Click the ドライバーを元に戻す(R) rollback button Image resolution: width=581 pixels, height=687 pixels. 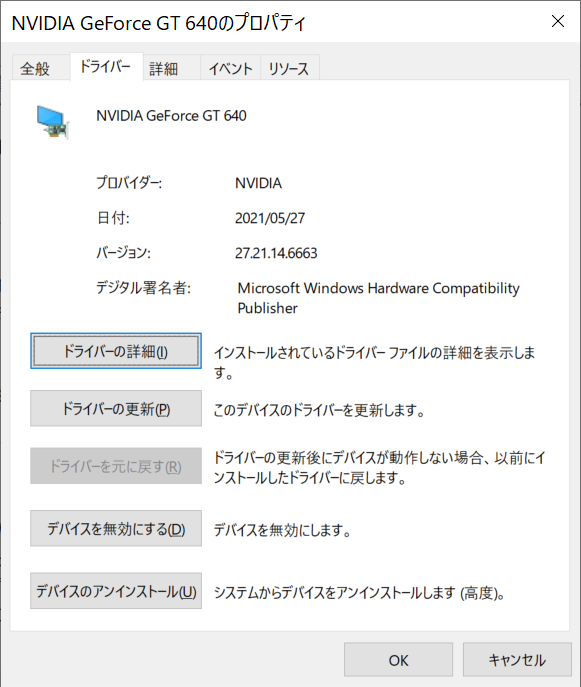coord(116,466)
